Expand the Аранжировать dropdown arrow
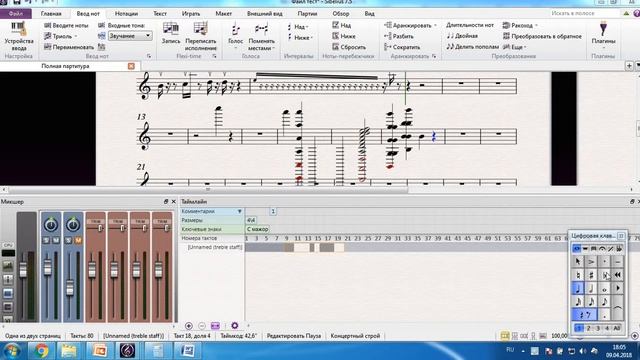This screenshot has width=640, height=360. click(x=435, y=25)
